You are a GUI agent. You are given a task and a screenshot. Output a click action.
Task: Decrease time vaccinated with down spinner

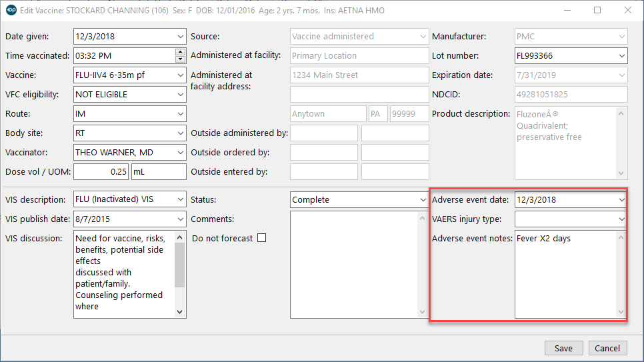[180, 59]
